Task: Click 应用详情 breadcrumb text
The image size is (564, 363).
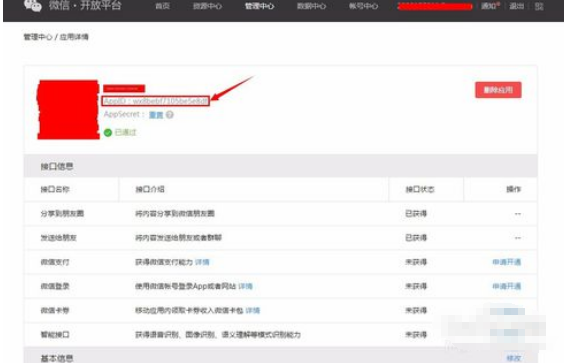Action: pyautogui.click(x=74, y=37)
